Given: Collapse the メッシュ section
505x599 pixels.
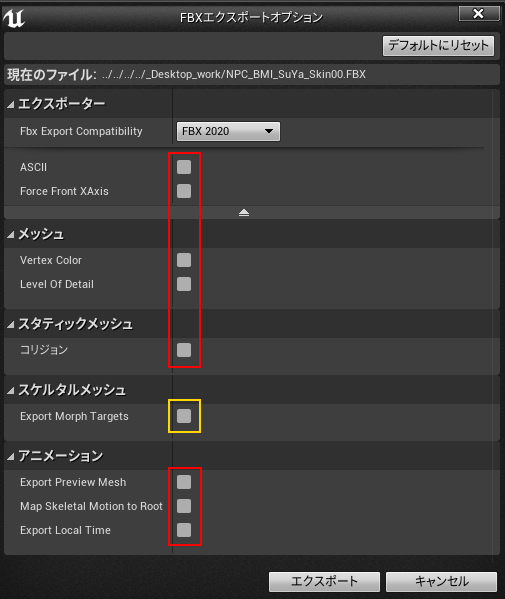Looking at the screenshot, I should point(11,235).
